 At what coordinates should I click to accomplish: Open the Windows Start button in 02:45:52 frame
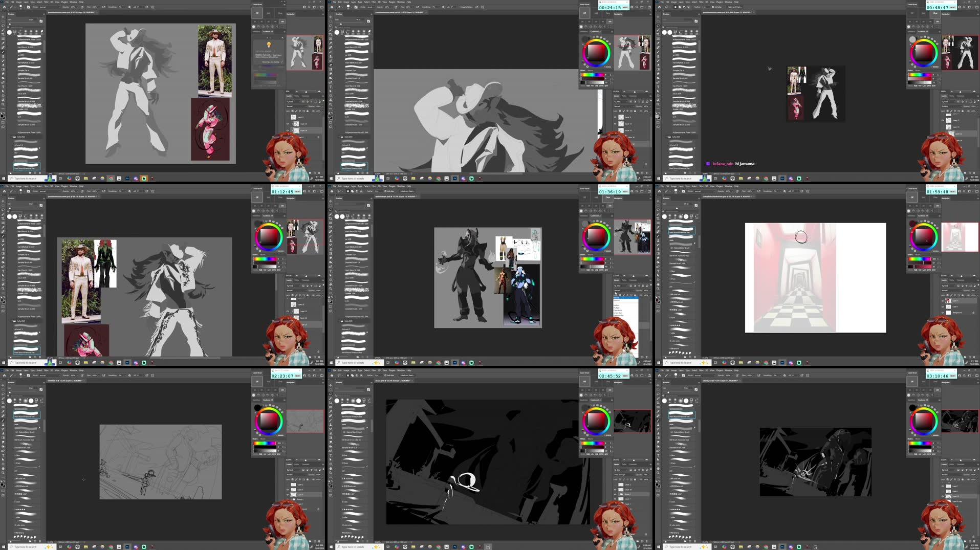coord(331,547)
